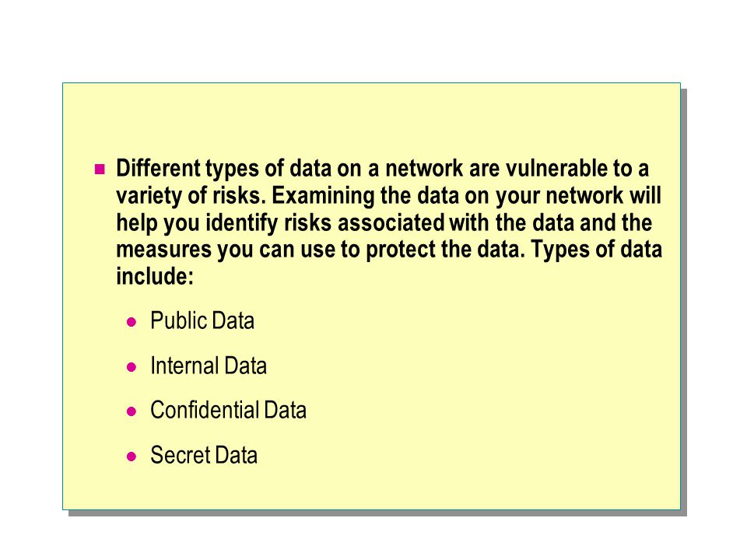Select the Public Data list item text

[202, 320]
